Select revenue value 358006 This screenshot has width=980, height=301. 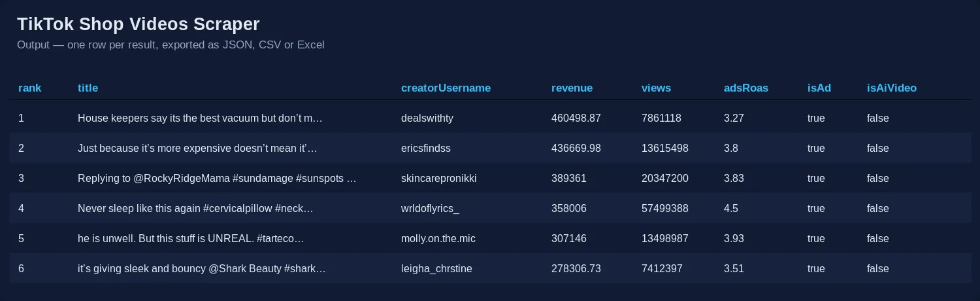click(569, 209)
